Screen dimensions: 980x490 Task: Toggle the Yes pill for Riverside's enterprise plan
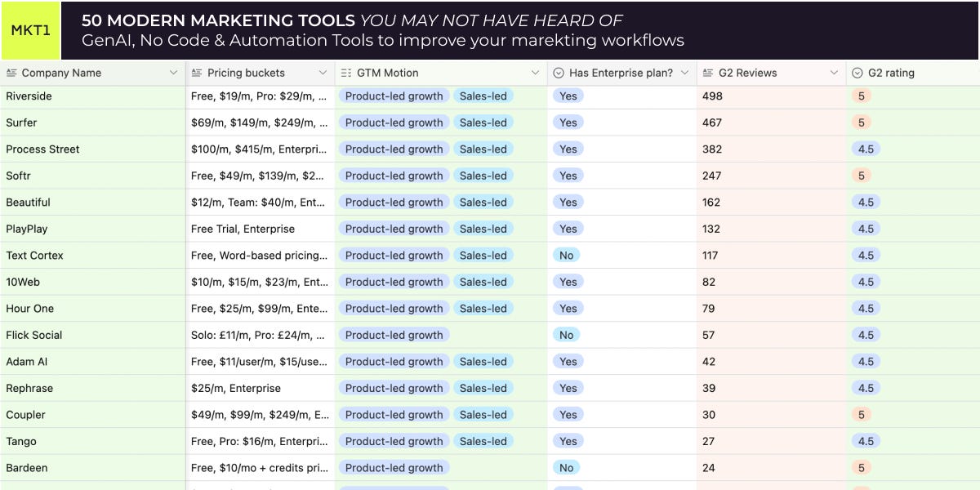click(568, 96)
